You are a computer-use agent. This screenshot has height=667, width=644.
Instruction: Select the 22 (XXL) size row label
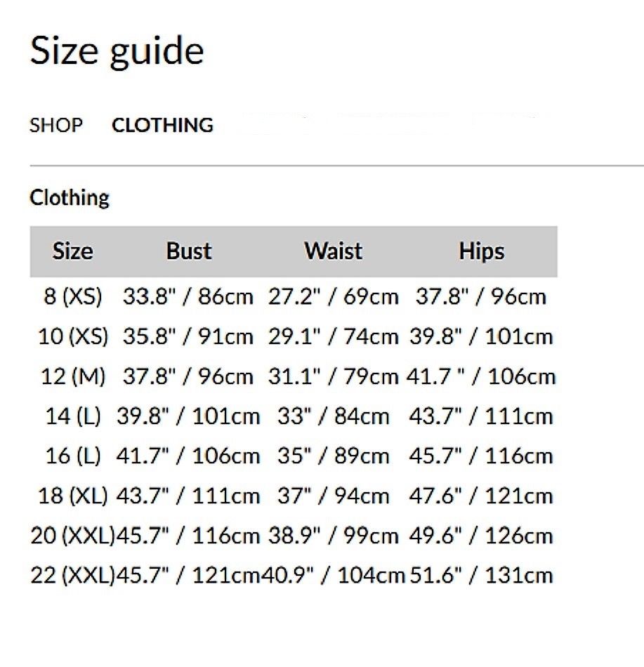[x=72, y=576]
